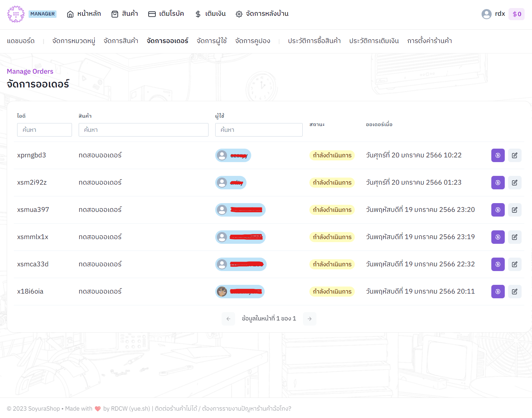Viewport: 532px width, 418px height.
Task: Open the จัดการหลังบ้าน backend menu
Action: tap(262, 14)
